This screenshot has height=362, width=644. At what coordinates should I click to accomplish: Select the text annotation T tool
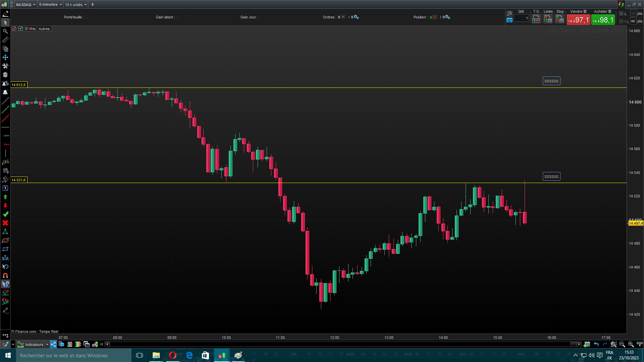[x=5, y=188]
